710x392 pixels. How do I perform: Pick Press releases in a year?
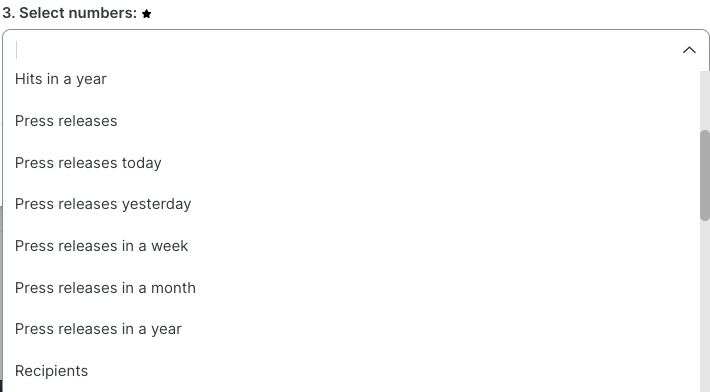point(351,329)
